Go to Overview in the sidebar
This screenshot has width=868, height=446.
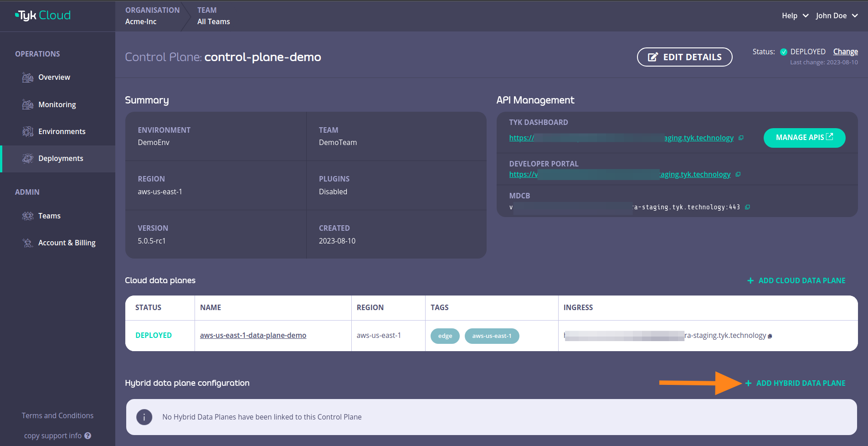click(x=54, y=77)
